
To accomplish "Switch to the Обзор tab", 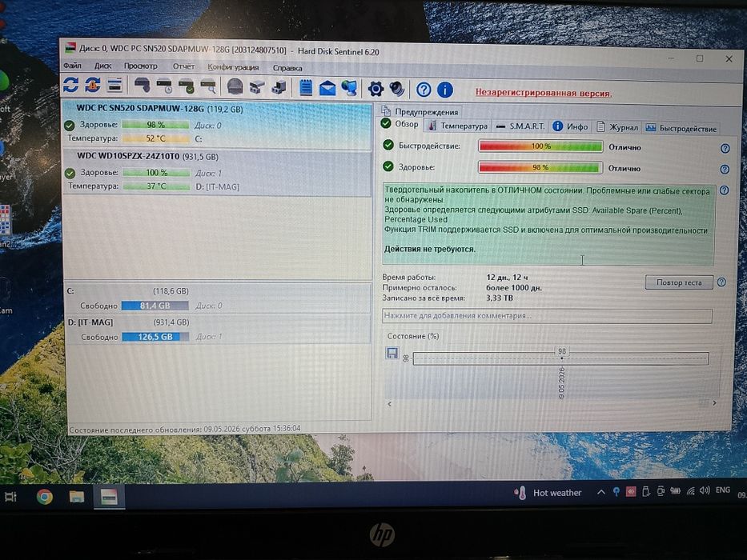I will click(400, 124).
